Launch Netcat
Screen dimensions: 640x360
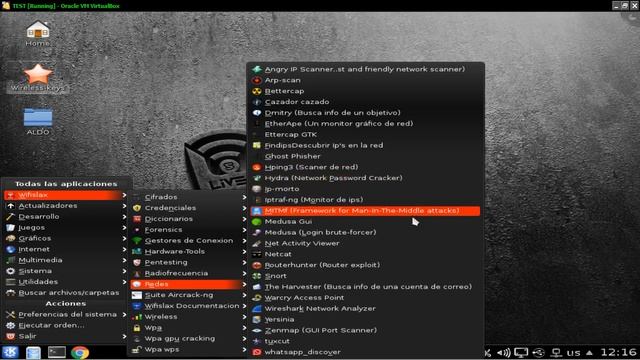point(365,254)
